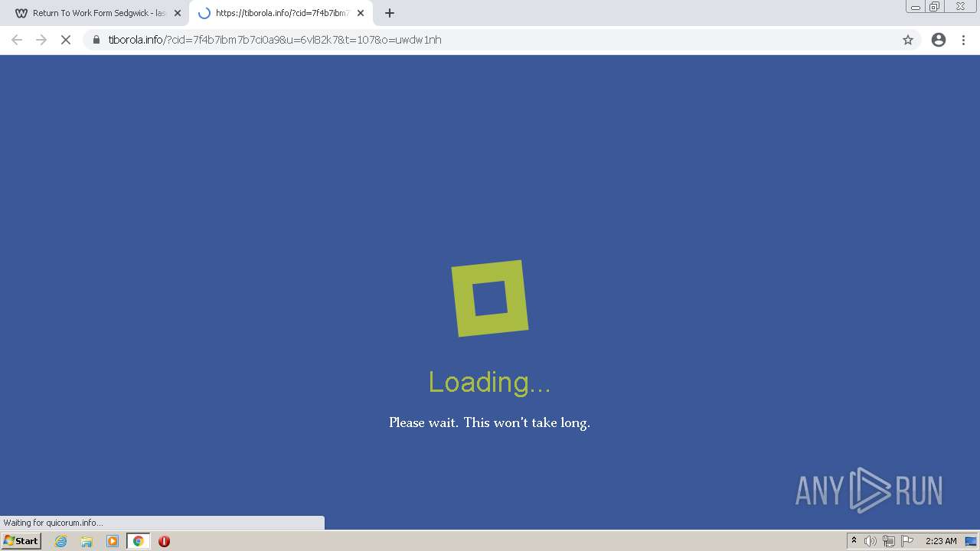This screenshot has width=980, height=551.
Task: Click the Wikipedia favicon on first tab
Action: point(21,13)
